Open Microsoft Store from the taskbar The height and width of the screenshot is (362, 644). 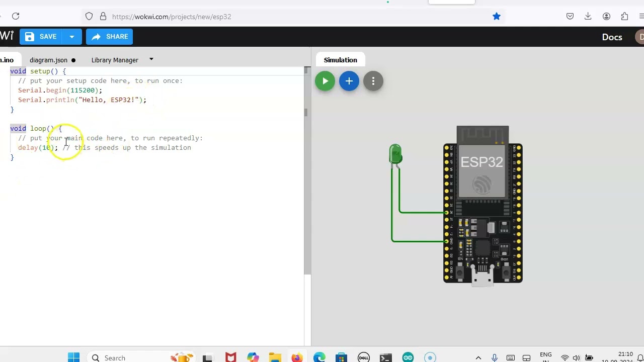[x=341, y=357]
